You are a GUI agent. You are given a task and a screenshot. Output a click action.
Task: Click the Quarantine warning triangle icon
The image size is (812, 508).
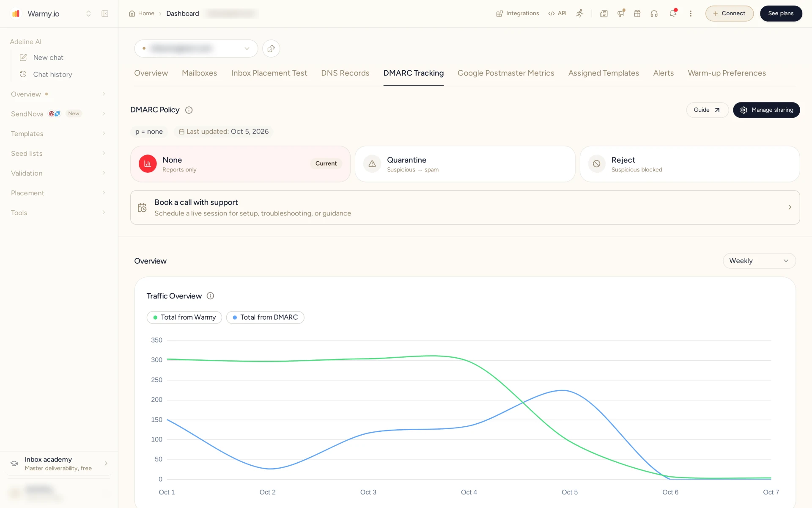click(x=372, y=164)
